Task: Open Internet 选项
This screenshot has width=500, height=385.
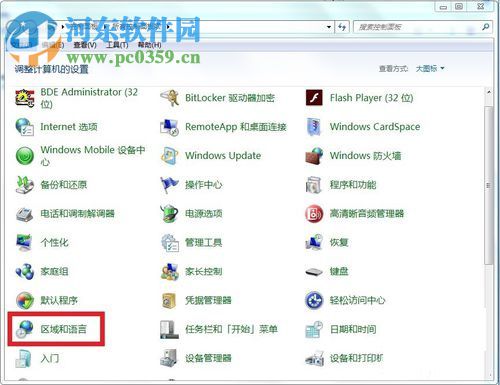Action: click(56, 127)
